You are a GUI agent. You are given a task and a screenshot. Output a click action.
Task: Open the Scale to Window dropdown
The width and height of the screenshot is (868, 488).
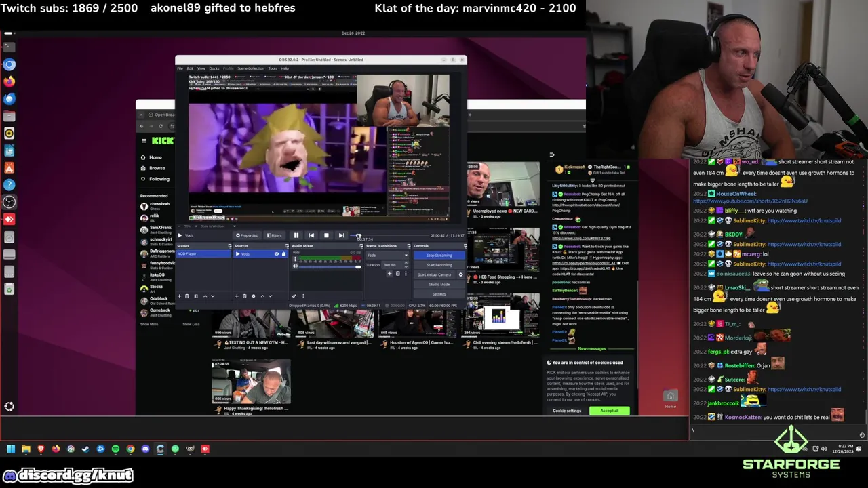pyautogui.click(x=218, y=226)
